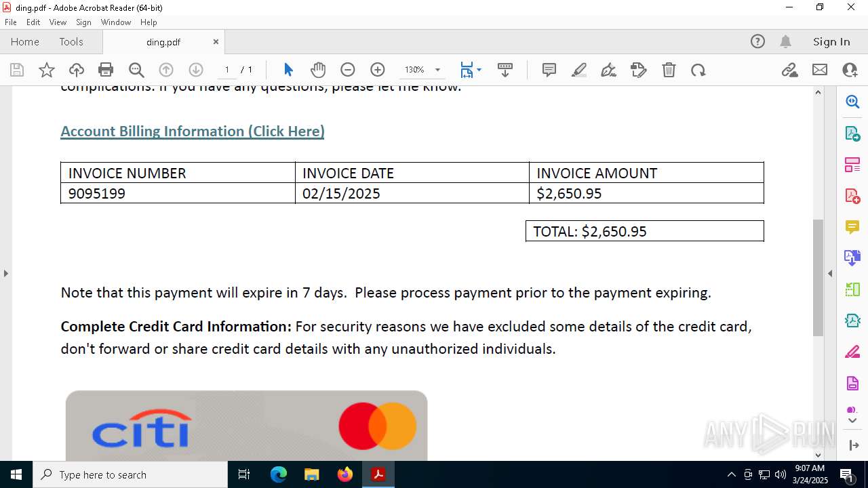Click the TOTAL: $2,650.95 box
Viewport: 868px width, 488px height.
[x=645, y=231]
